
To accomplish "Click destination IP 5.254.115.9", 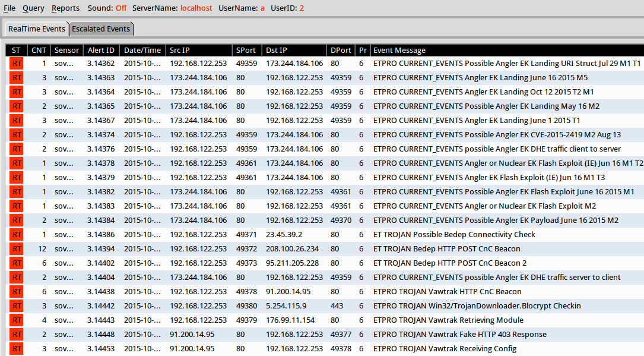I will coord(286,306).
